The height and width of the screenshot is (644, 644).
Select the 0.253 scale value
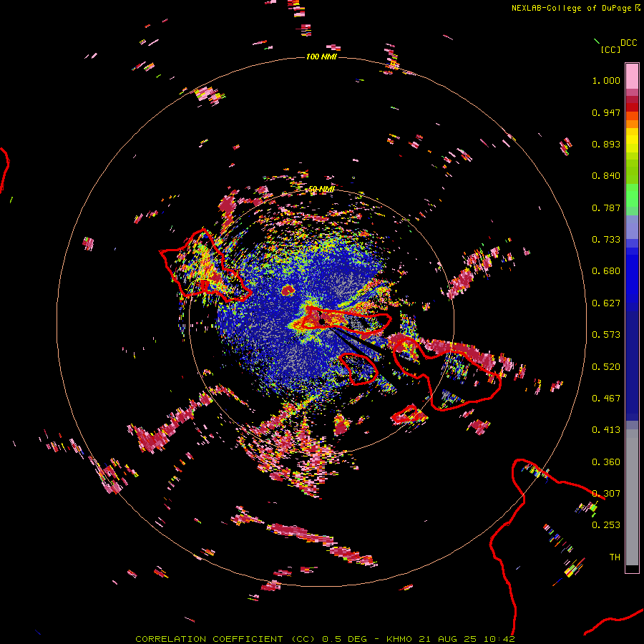coord(606,525)
